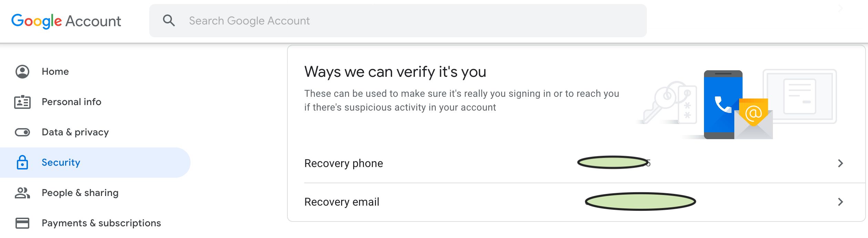Select the Personal info ID card icon
The height and width of the screenshot is (238, 868).
click(22, 102)
